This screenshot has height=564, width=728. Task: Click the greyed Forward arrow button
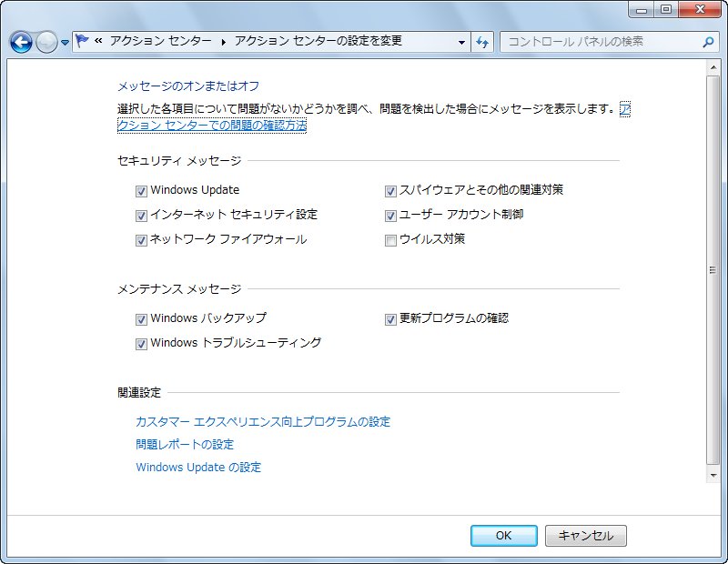[x=46, y=42]
